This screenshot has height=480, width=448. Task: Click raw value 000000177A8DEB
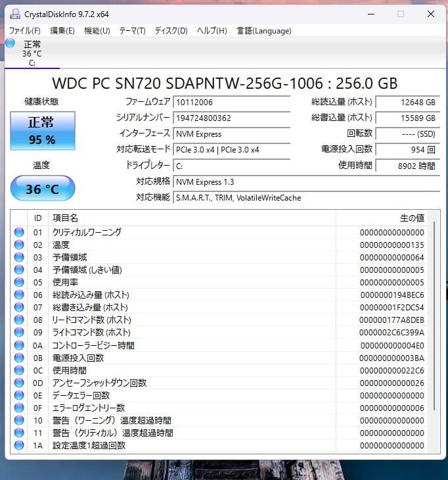[392, 320]
